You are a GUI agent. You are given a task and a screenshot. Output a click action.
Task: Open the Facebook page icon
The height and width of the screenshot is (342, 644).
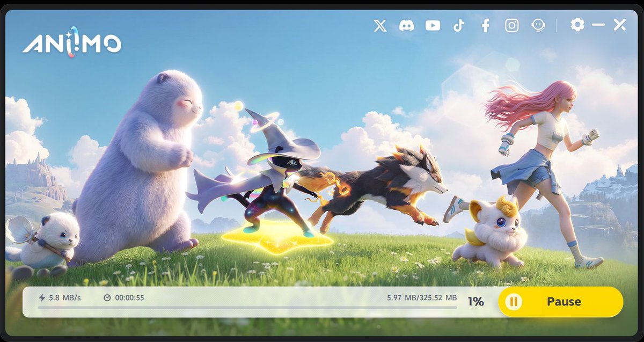click(486, 25)
